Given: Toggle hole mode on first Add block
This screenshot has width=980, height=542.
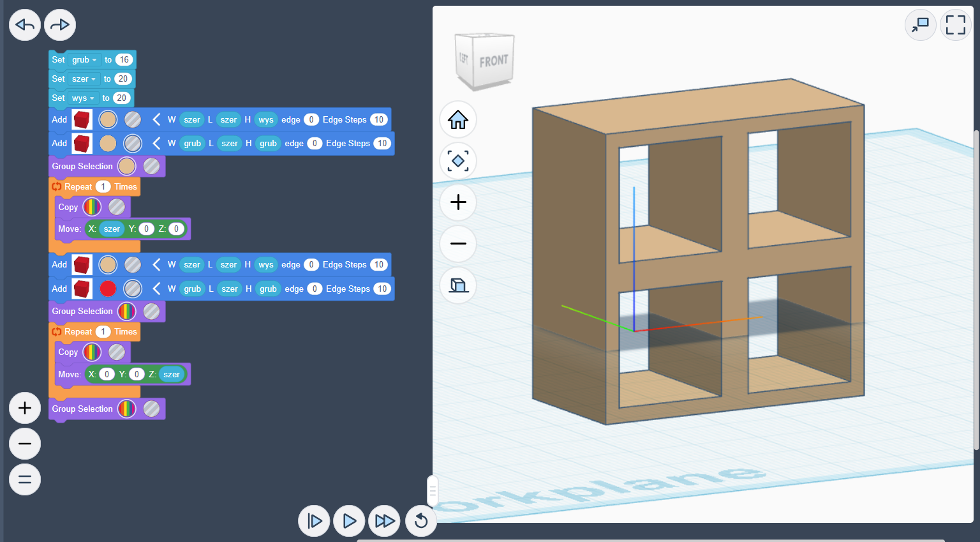Looking at the screenshot, I should point(133,119).
